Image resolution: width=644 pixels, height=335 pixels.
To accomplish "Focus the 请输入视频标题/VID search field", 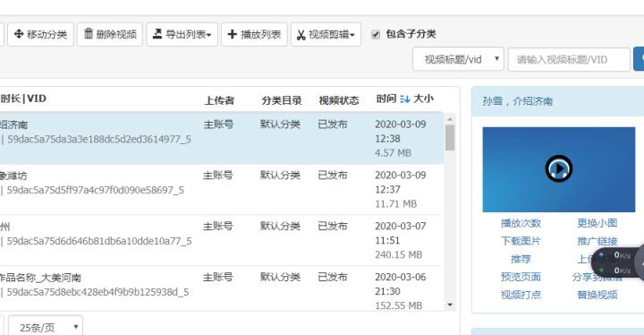I will pyautogui.click(x=569, y=59).
